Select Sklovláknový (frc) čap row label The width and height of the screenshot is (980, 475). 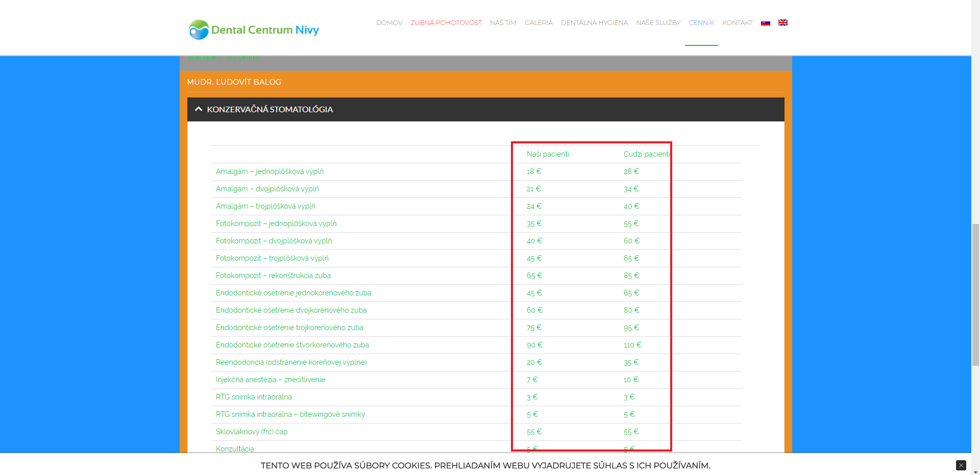[x=252, y=432]
